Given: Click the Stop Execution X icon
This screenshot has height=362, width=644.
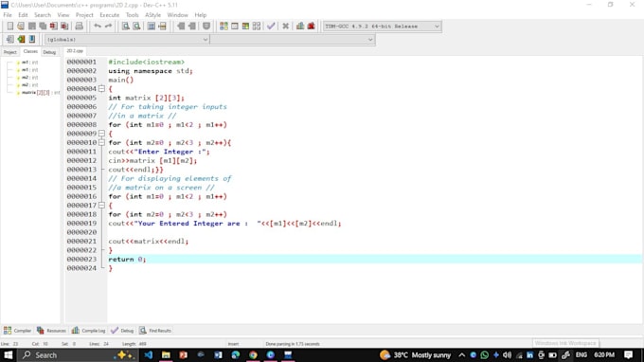Looking at the screenshot, I should [x=285, y=27].
